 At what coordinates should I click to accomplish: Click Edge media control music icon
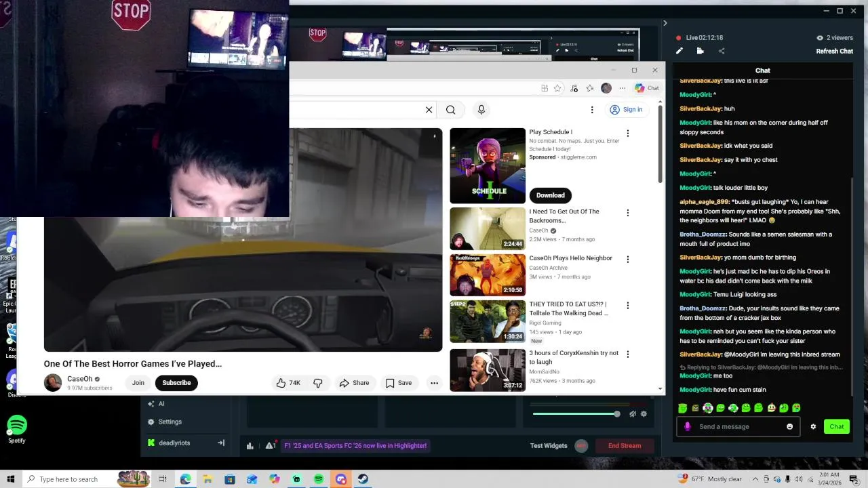(574, 88)
